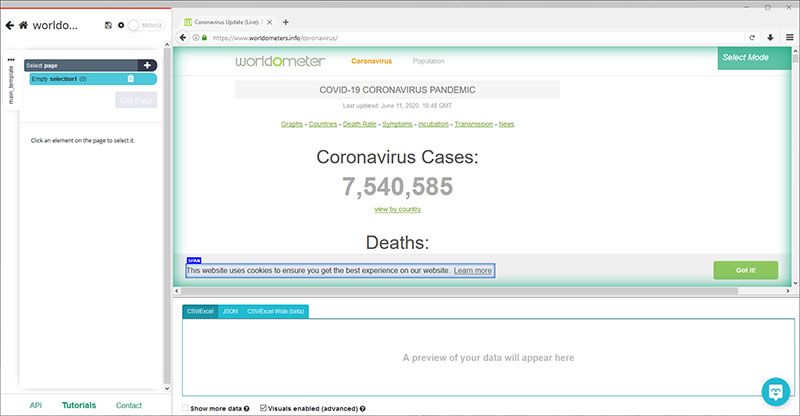Show site info icon in address bar
The image size is (800, 416).
pyautogui.click(x=196, y=38)
